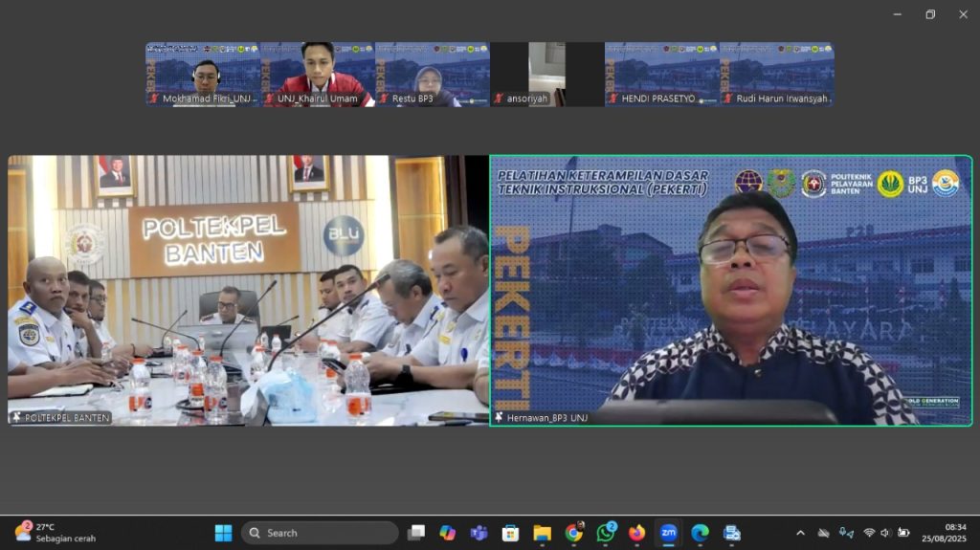Open the weather widget showing 27°C
The image size is (980, 550).
56,533
